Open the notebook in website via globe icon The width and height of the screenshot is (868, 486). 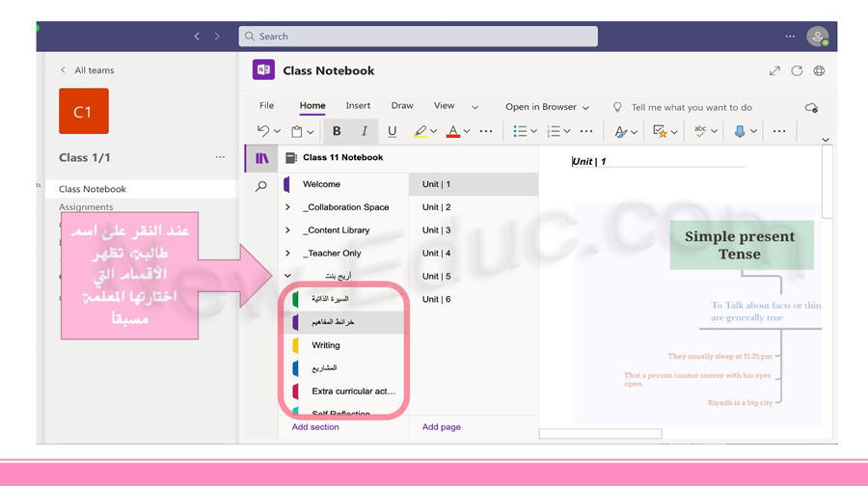pos(819,70)
